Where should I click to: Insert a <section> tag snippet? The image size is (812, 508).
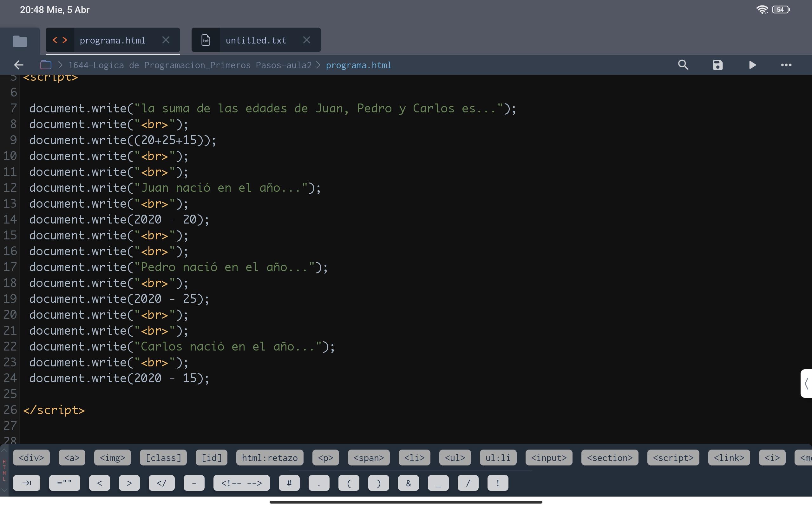pyautogui.click(x=610, y=458)
